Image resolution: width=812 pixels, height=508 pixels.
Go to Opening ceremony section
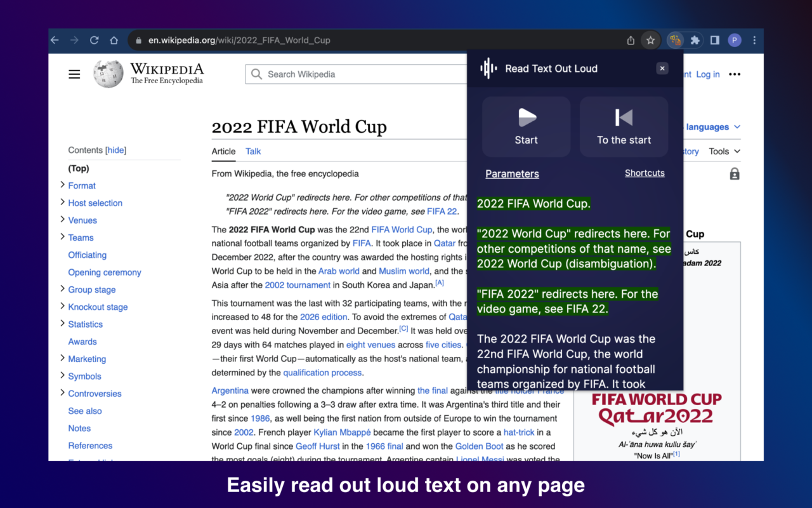pyautogui.click(x=105, y=272)
